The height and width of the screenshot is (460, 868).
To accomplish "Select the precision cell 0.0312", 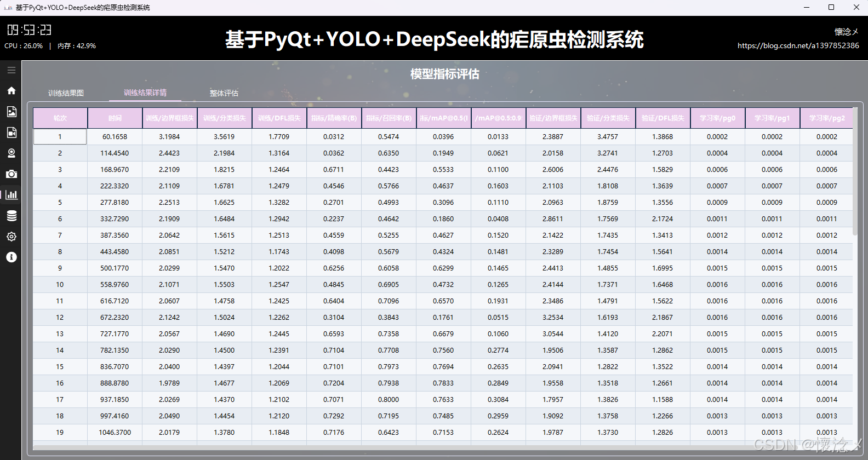I will coord(334,137).
